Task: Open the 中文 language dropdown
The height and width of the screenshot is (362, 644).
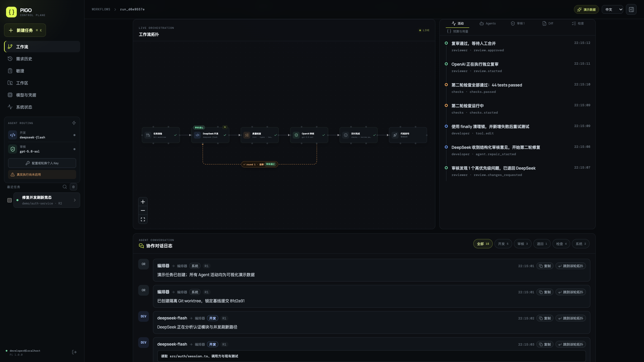Action: pyautogui.click(x=612, y=9)
